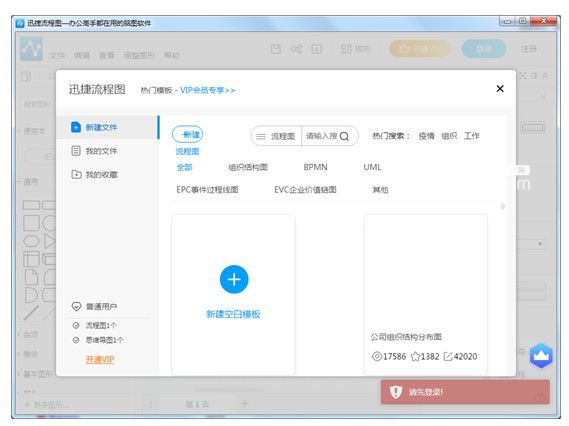Open 我的文件 in the sidebar
The width and height of the screenshot is (569, 426).
[101, 151]
